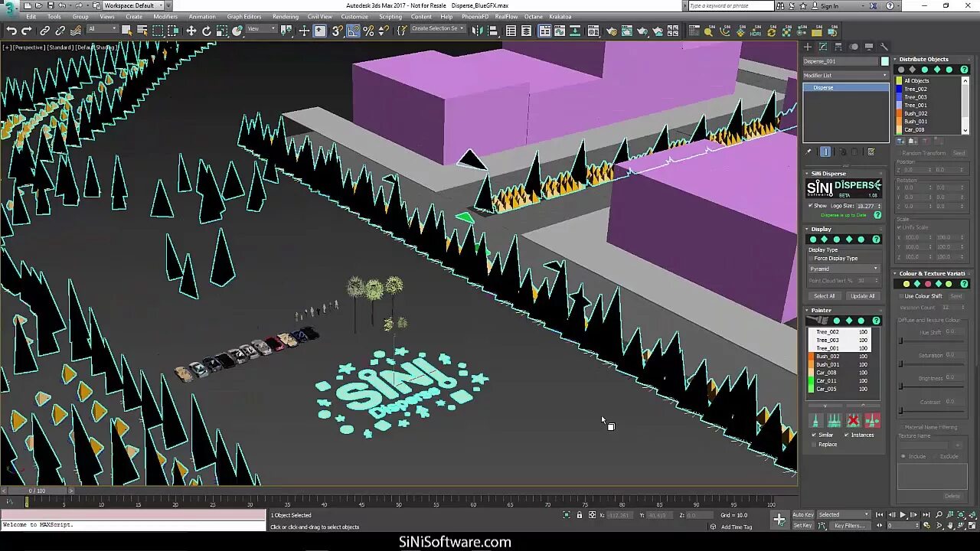The image size is (980, 551).
Task: Open the Animation menu
Action: point(202,16)
